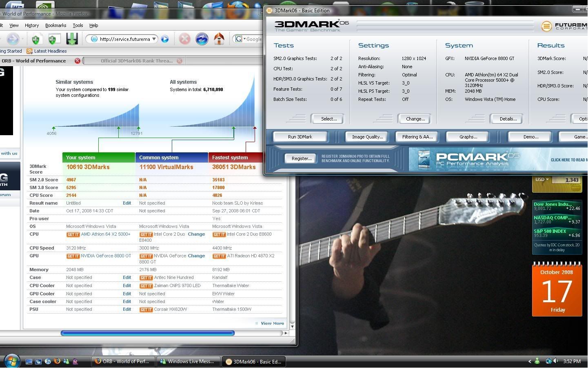Click the Latest Headlines RSS feed icon

[29, 51]
